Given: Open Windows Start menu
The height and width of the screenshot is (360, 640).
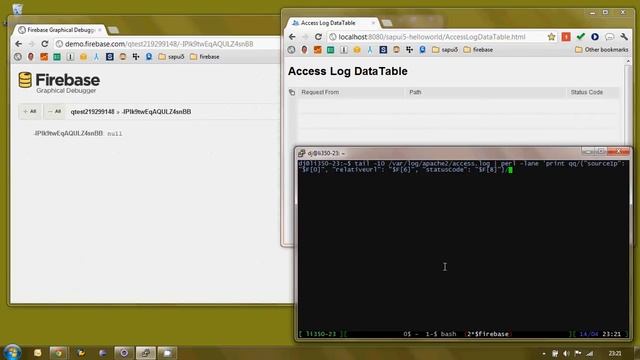Looking at the screenshot, I should 12,352.
